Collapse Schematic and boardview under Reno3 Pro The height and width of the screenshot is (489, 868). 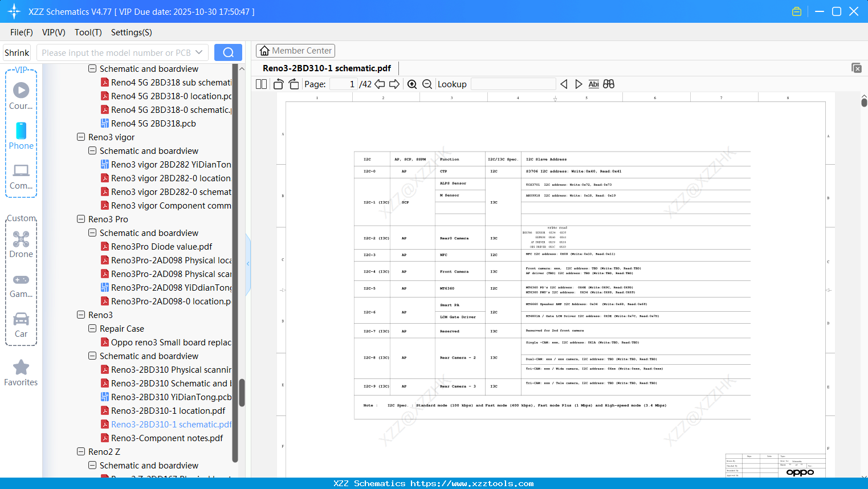[x=92, y=233]
